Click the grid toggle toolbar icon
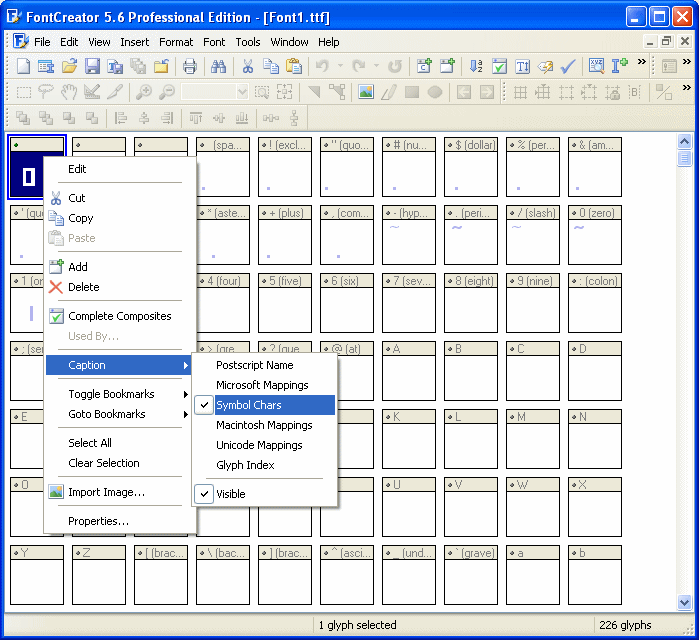The height and width of the screenshot is (640, 699). point(520,92)
